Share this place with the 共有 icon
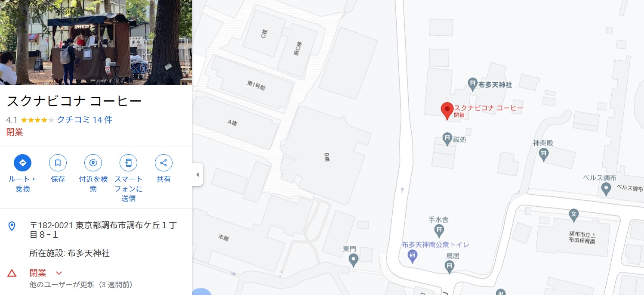The width and height of the screenshot is (644, 295). 163,163
